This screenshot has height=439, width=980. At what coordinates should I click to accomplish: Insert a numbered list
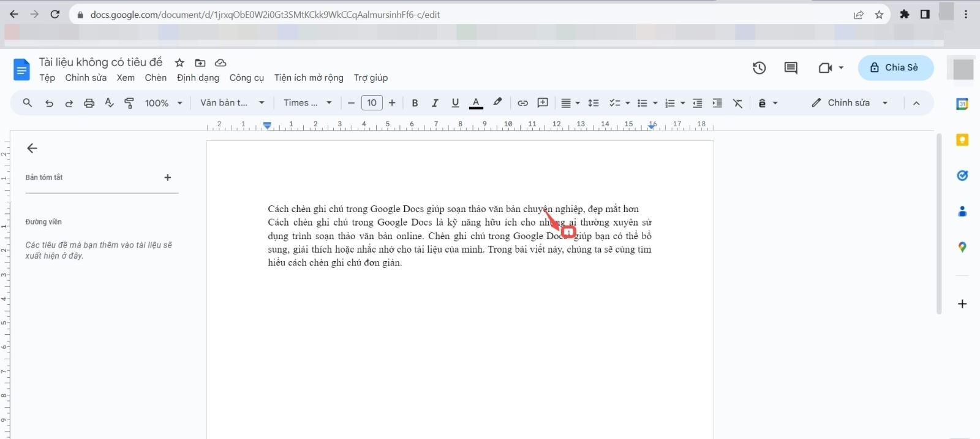tap(669, 103)
